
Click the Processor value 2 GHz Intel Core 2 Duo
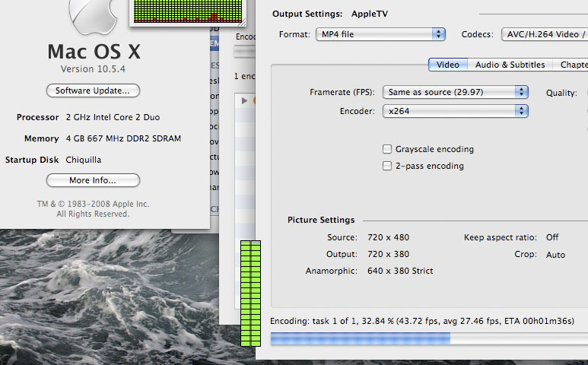click(113, 117)
